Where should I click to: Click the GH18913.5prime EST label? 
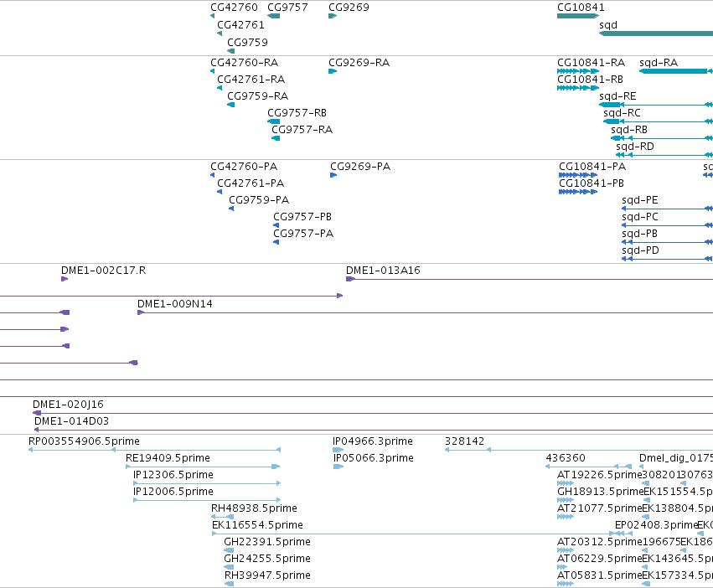[x=600, y=492]
